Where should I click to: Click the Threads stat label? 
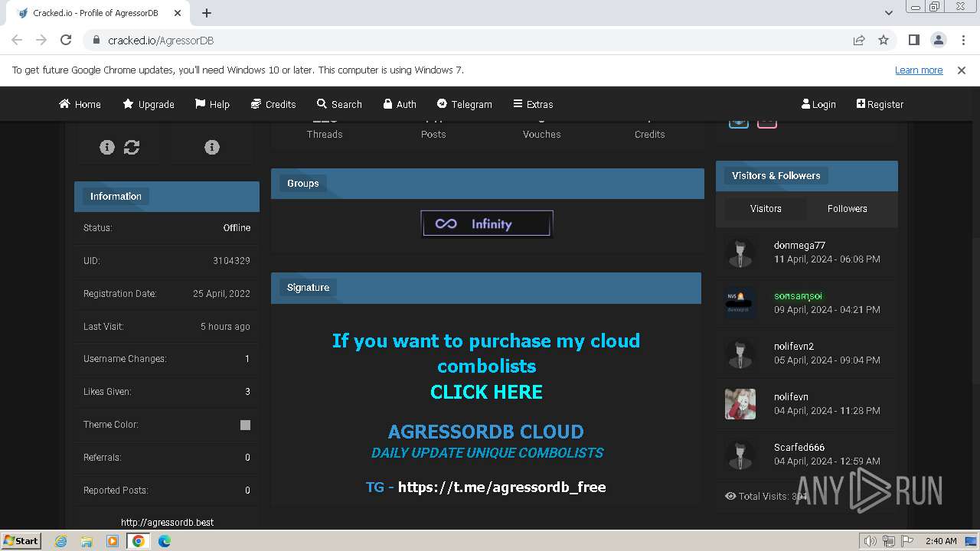coord(325,134)
